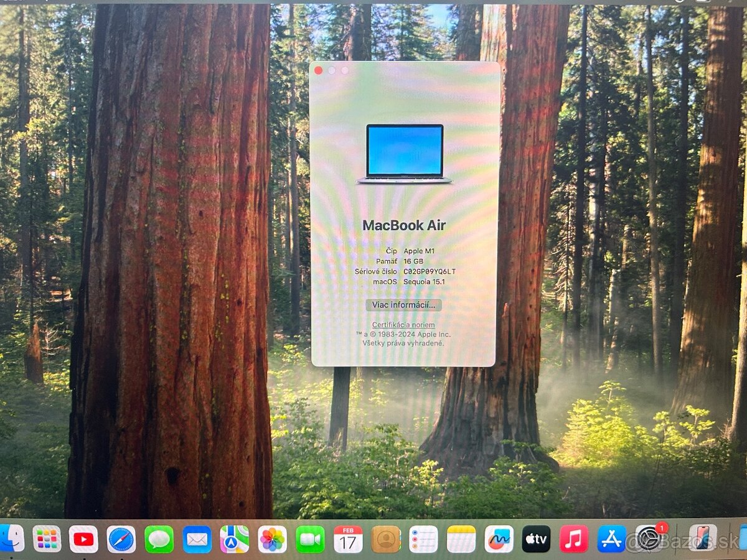
Task: Open System Settings with notification badge
Action: [x=649, y=538]
